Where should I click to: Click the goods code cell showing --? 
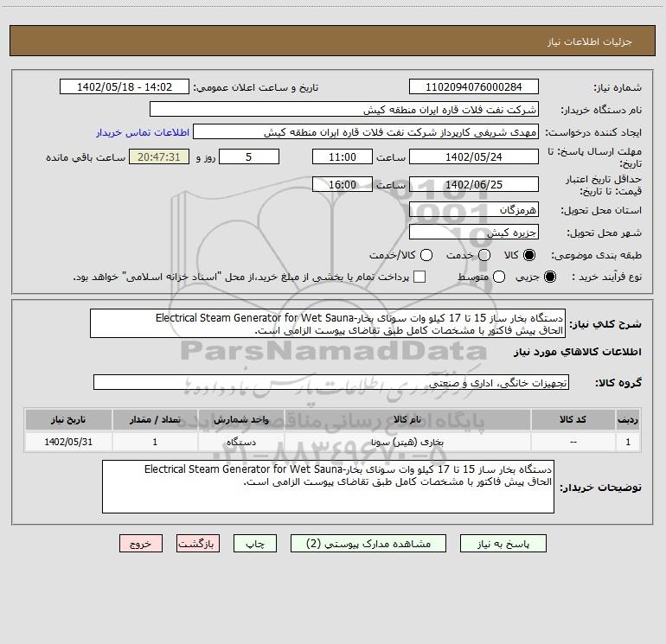pyautogui.click(x=573, y=442)
